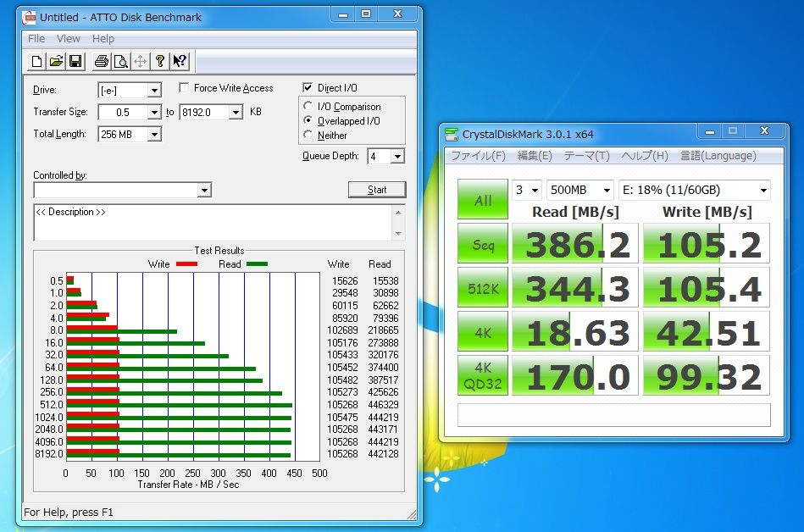Open the View menu in ATTO
Viewport: 804px width, 532px height.
69,39
